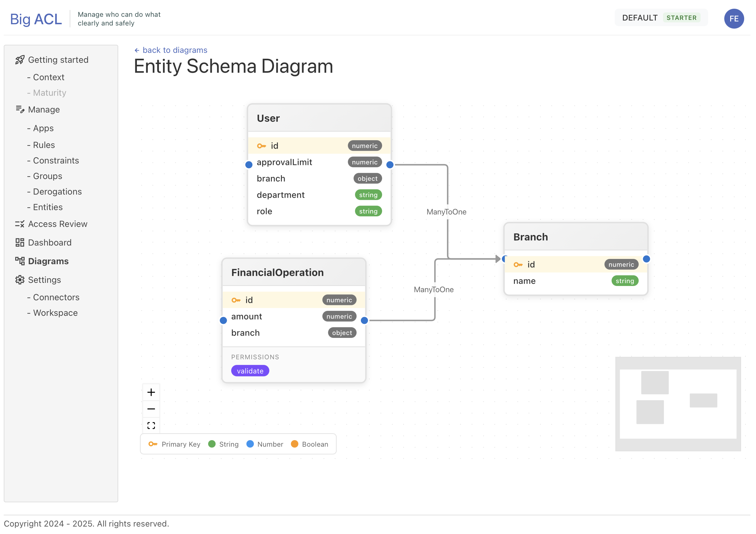This screenshot has height=534, width=756.
Task: Click the Access Review icon
Action: click(20, 224)
